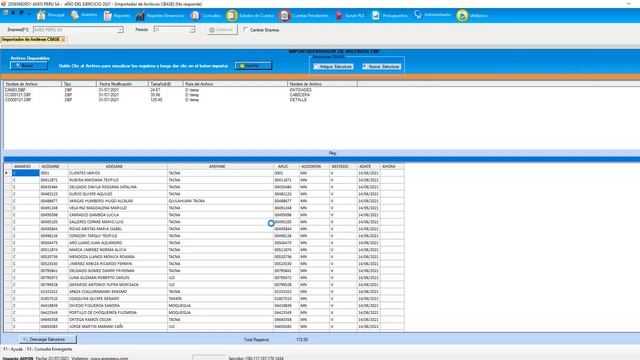Click the Buscar button under Archivos Disponibles
Image resolution: width=640 pixels, height=360 pixels.
(x=29, y=65)
